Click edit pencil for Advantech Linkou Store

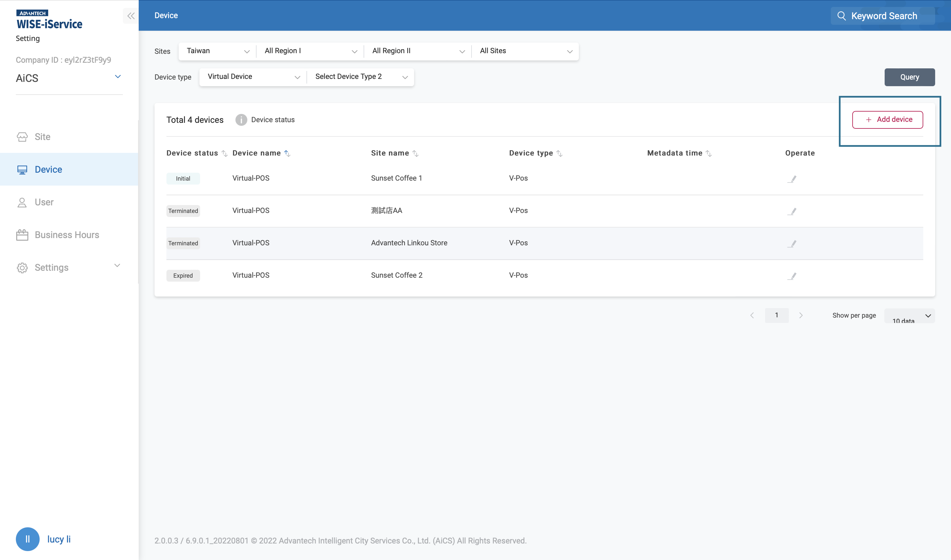point(792,244)
